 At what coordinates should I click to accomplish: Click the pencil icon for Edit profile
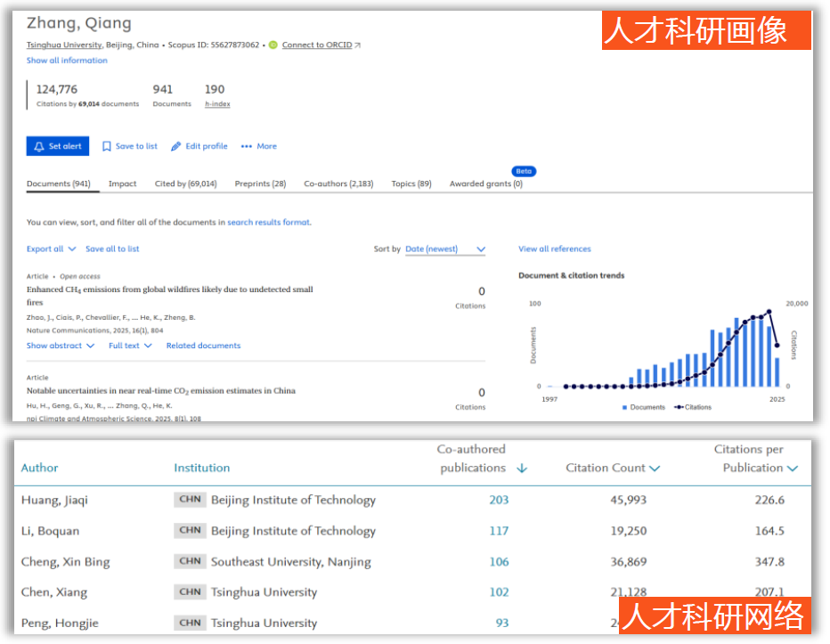pos(175,146)
